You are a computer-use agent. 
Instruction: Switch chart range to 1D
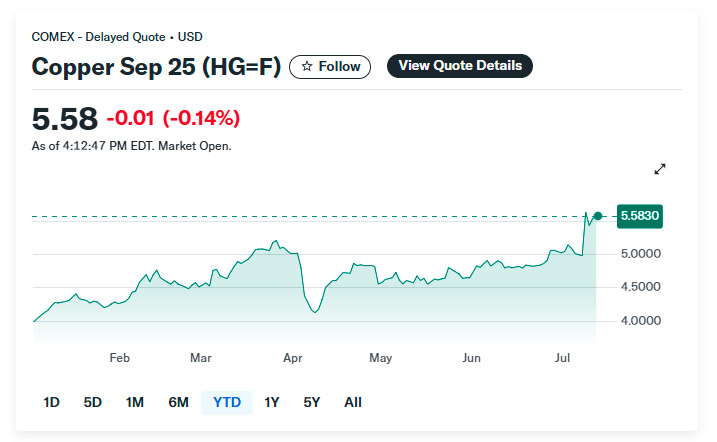coord(51,402)
